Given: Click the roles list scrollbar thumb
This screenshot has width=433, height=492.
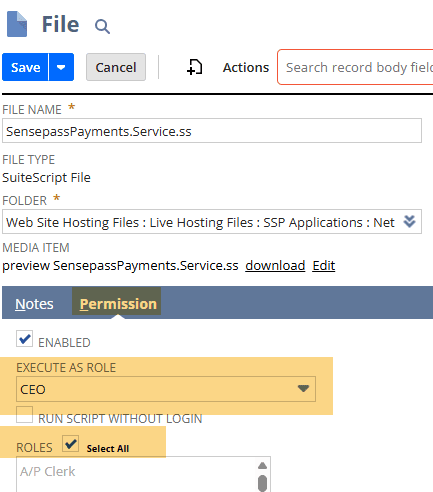Looking at the screenshot, I should (x=262, y=483).
